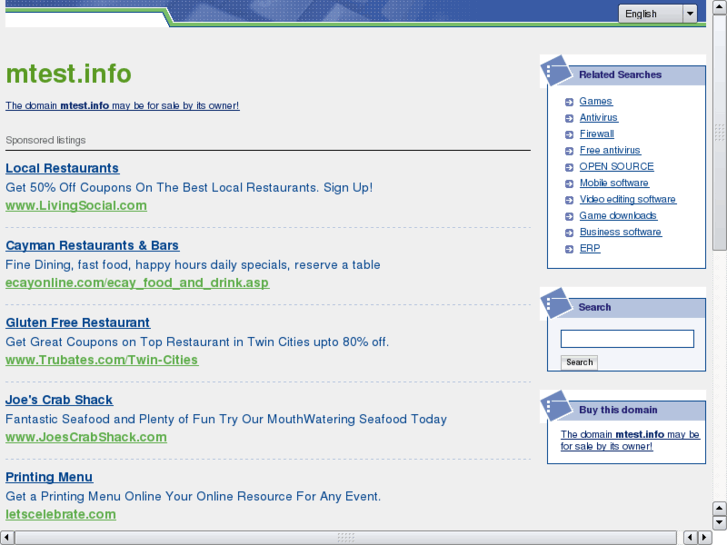Open Cayman Restaurants & Bars listing

click(x=92, y=245)
